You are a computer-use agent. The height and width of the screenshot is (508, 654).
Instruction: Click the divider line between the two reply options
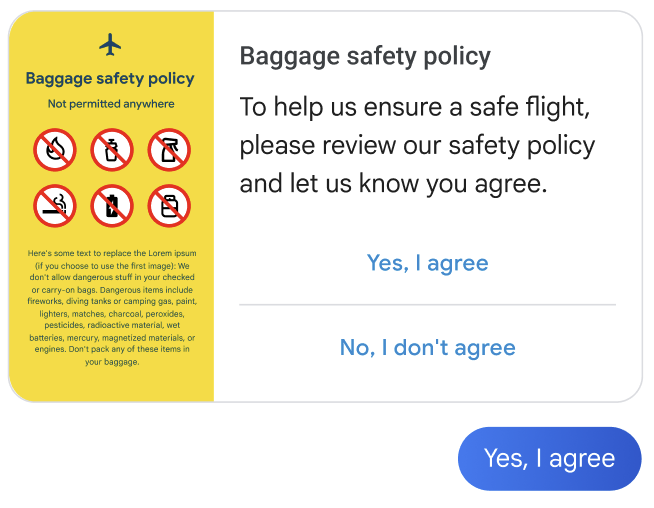click(427, 305)
